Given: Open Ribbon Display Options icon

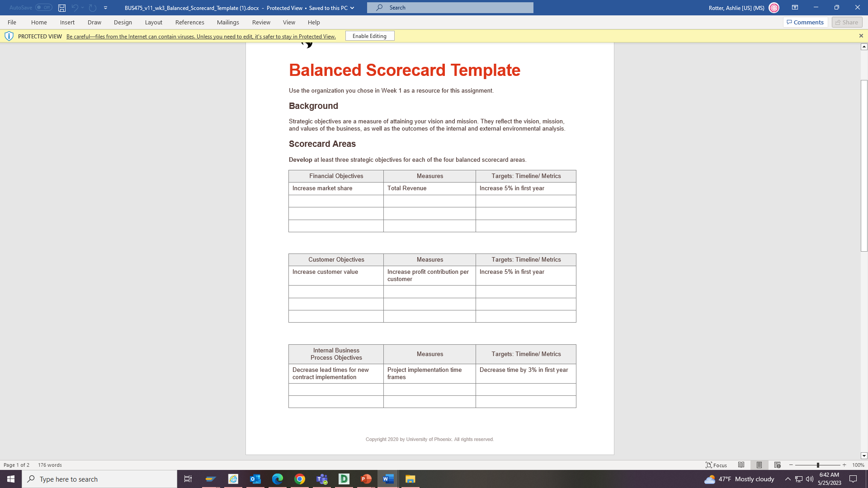Looking at the screenshot, I should (795, 8).
